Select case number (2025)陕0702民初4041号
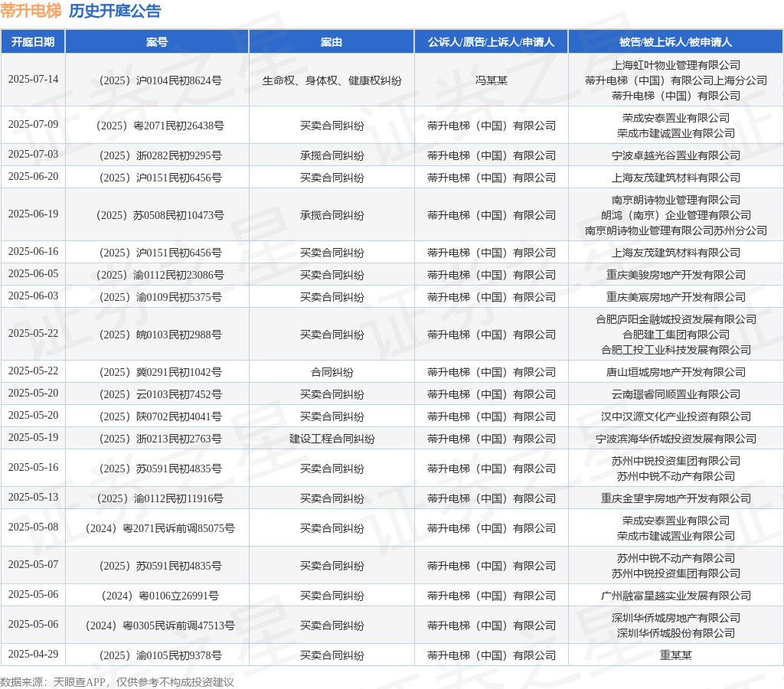Viewport: 784px width, 689px height. [160, 416]
